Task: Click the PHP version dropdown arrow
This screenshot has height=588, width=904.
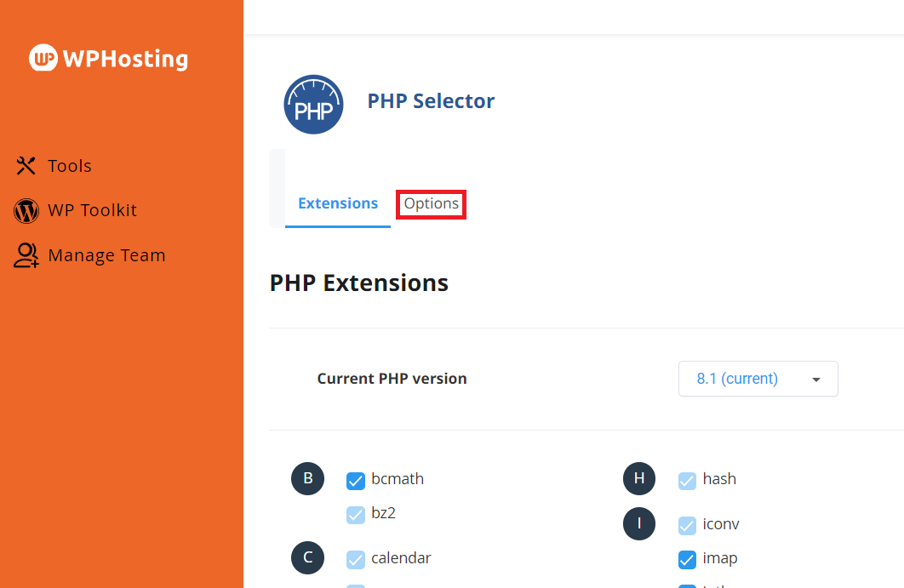Action: [816, 380]
